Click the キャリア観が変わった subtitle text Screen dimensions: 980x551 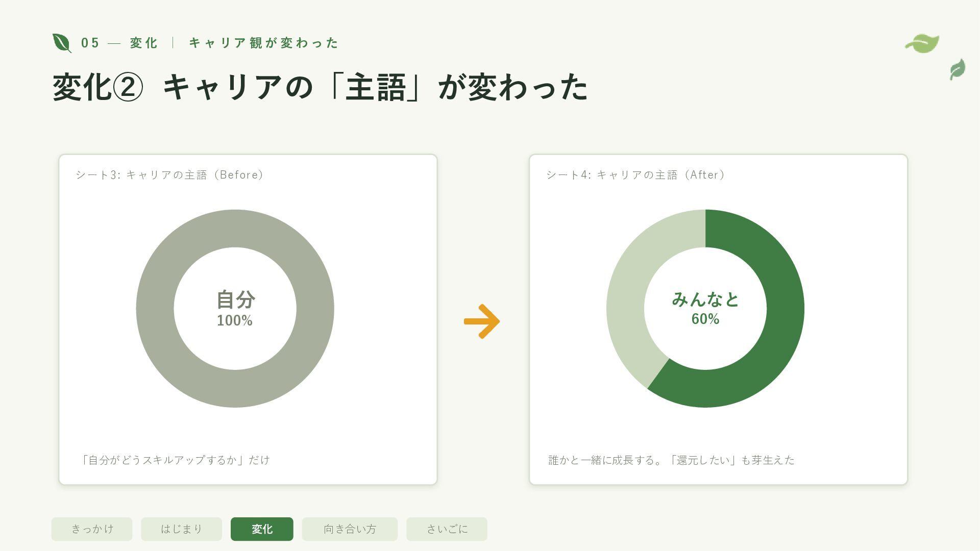point(263,43)
